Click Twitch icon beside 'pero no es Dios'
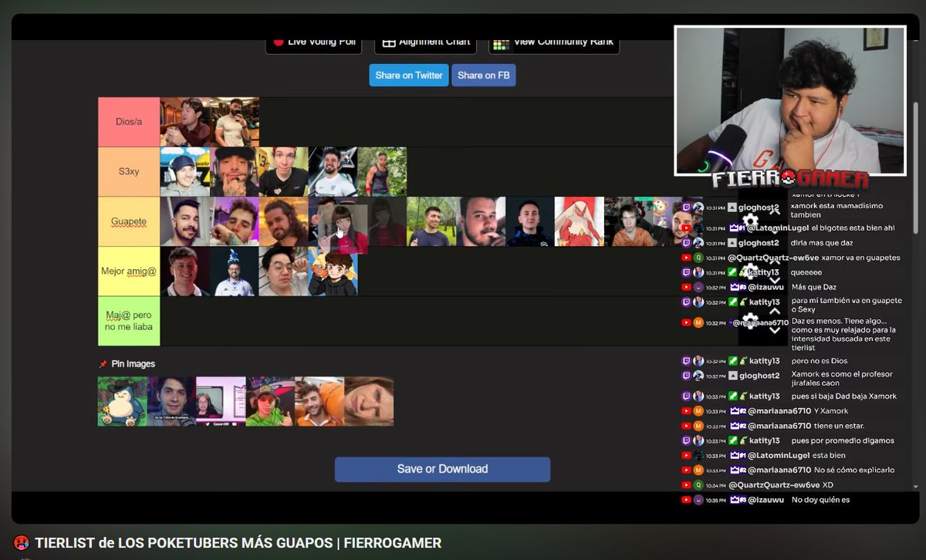926x560 pixels. point(686,361)
